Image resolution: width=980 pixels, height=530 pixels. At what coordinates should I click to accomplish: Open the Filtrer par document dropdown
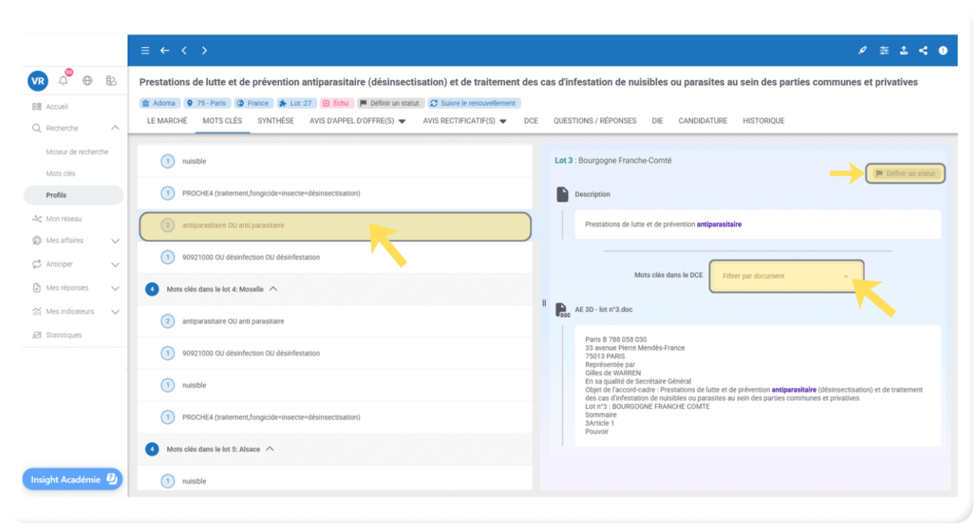[786, 276]
